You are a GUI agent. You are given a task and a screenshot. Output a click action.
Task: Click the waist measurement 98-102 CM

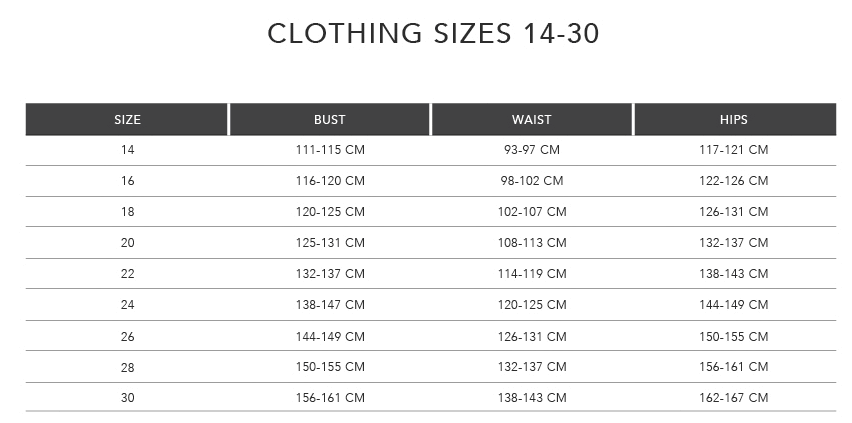[x=531, y=181]
